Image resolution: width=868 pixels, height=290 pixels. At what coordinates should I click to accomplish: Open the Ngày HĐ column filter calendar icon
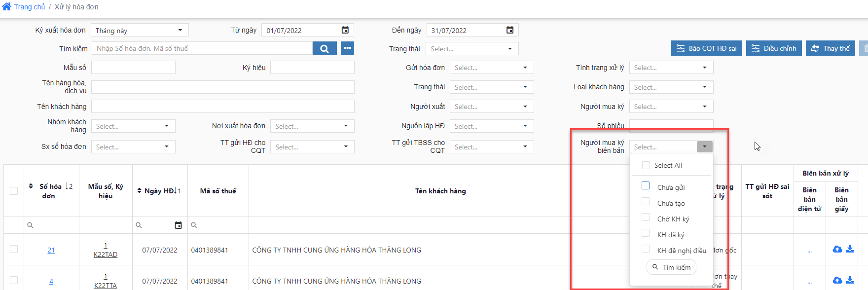[x=178, y=225]
